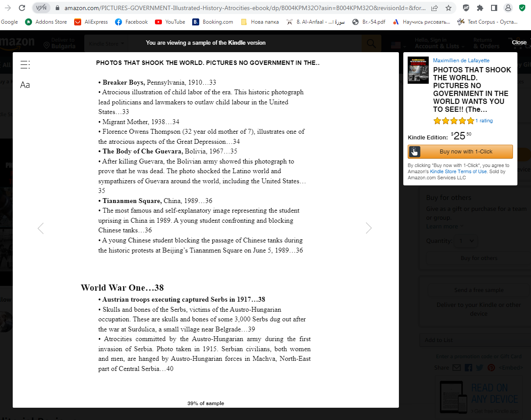Click the book cover thumbnail

point(418,70)
